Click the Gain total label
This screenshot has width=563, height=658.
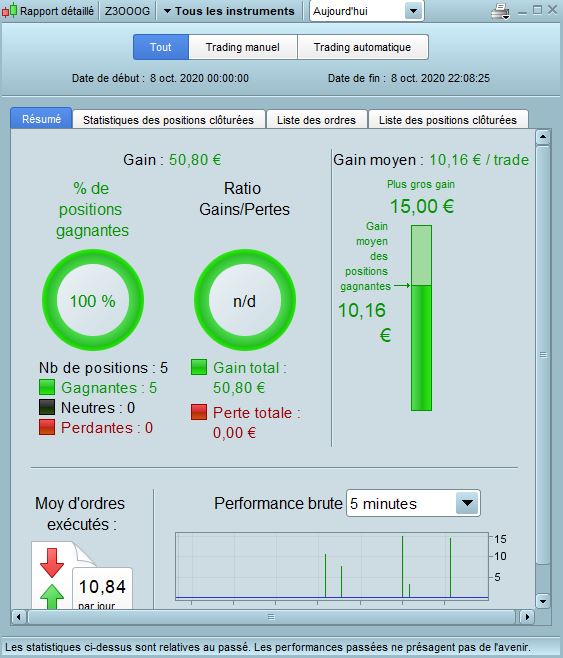click(x=250, y=368)
